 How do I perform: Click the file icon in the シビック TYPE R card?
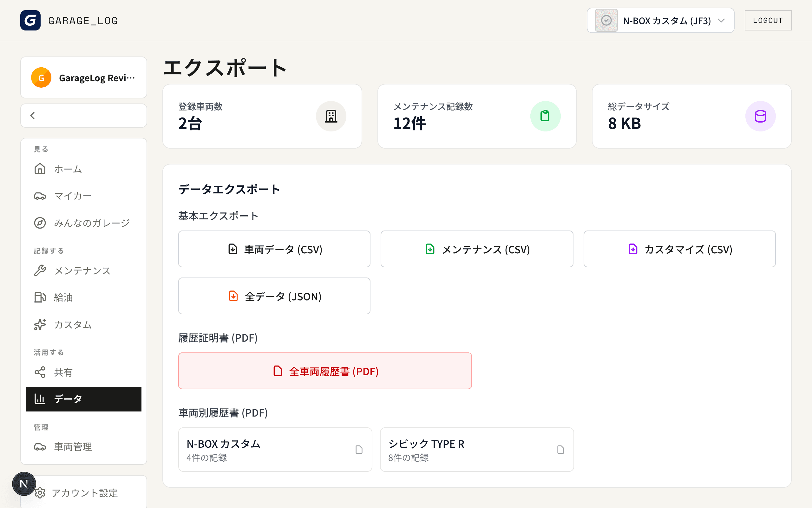point(561,450)
